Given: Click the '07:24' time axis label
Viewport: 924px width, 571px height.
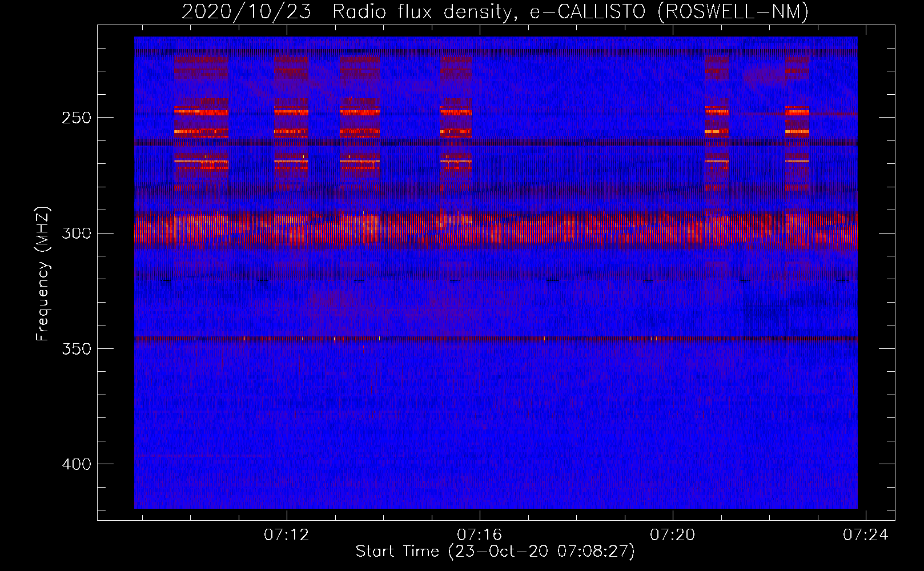Looking at the screenshot, I should coord(866,534).
